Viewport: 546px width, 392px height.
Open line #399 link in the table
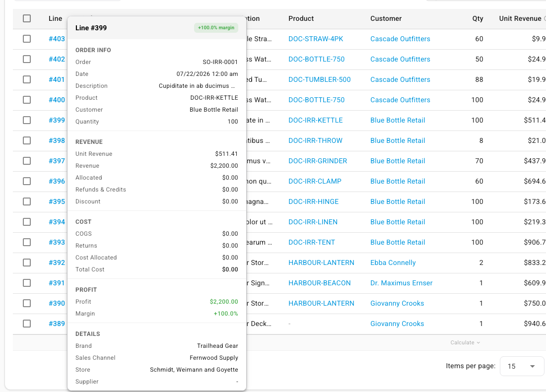point(57,120)
